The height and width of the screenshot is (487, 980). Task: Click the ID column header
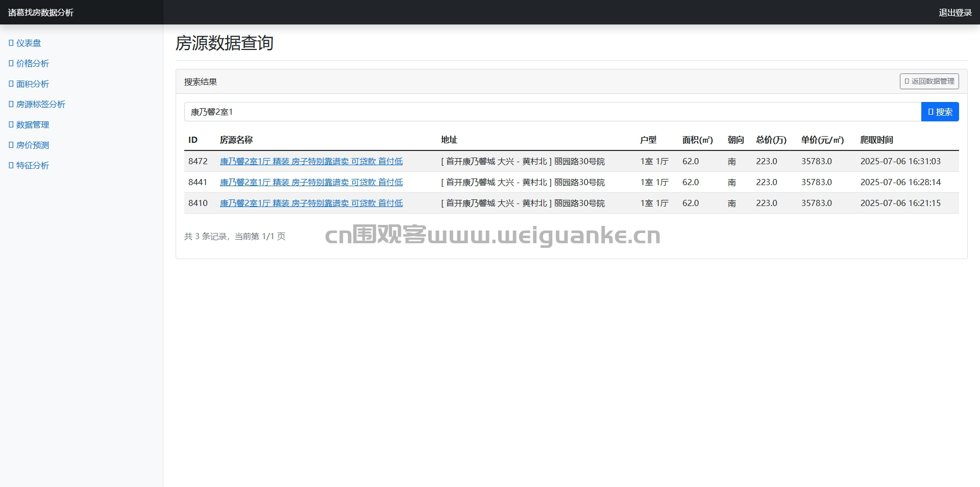(x=193, y=140)
